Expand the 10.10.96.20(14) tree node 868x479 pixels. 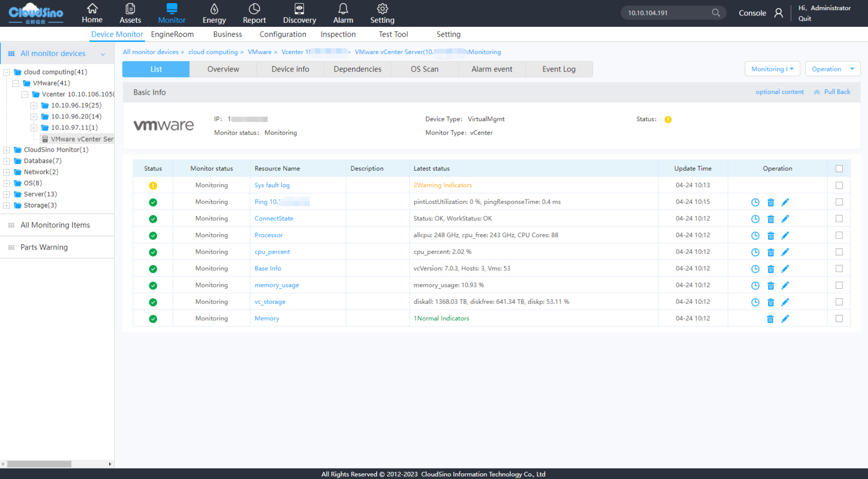[x=34, y=116]
